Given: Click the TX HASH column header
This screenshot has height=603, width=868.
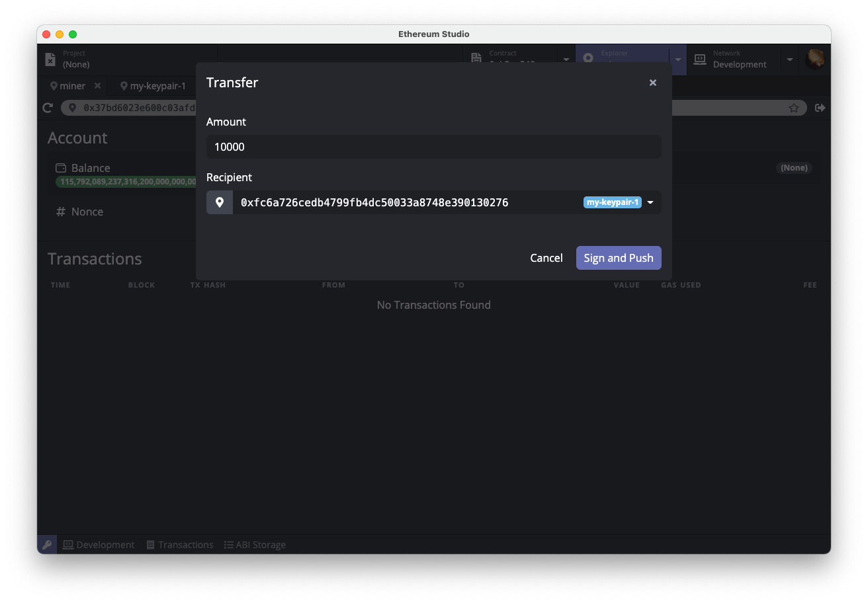Looking at the screenshot, I should (x=208, y=285).
